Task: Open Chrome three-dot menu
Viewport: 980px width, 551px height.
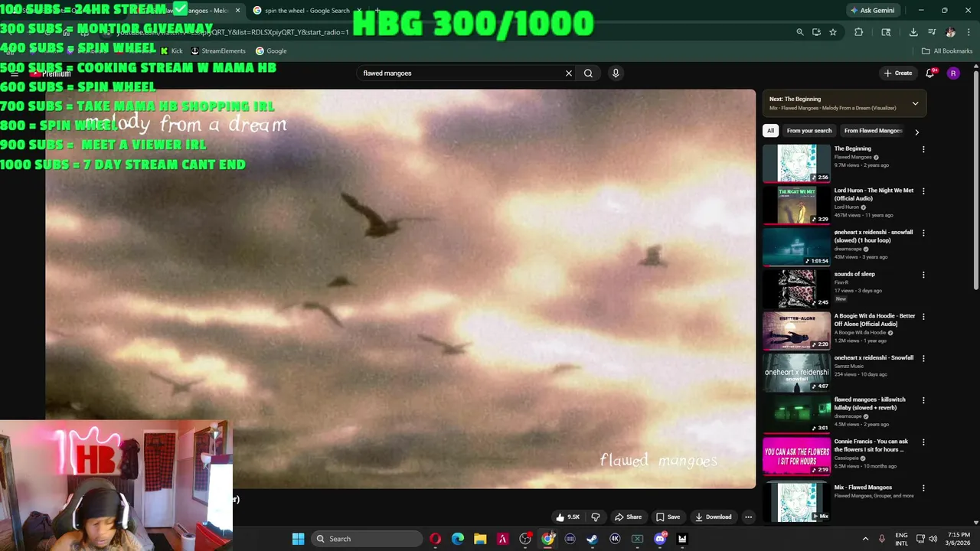Action: coord(968,32)
